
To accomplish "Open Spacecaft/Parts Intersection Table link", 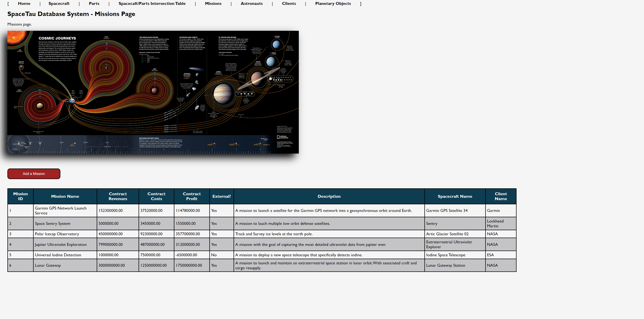I will click(152, 4).
